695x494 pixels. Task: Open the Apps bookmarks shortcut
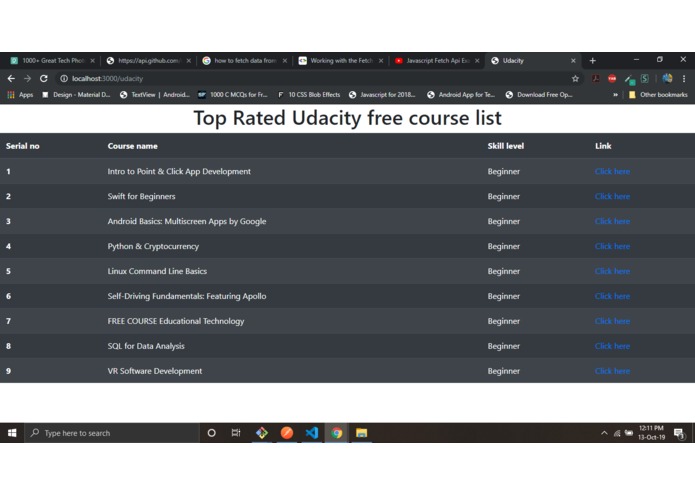pos(20,95)
